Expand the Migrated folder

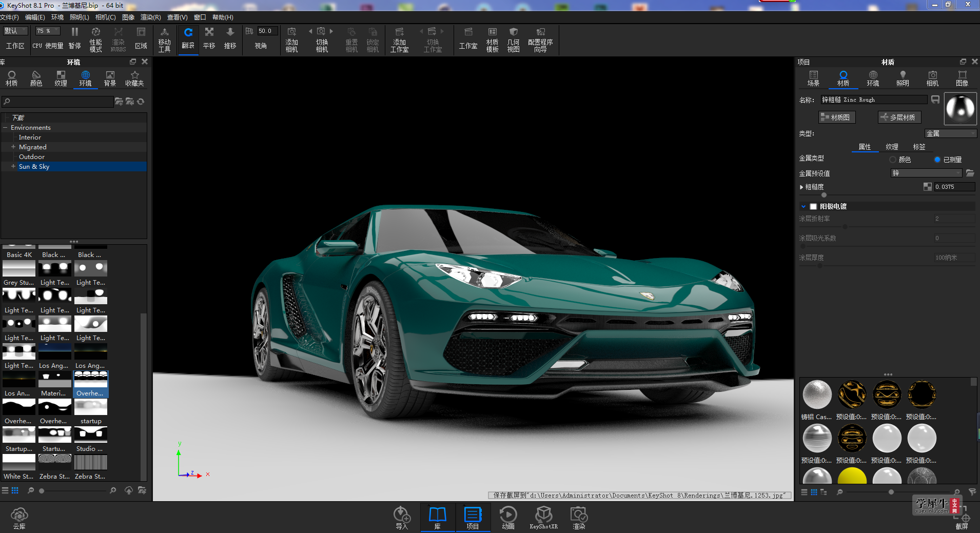click(13, 147)
